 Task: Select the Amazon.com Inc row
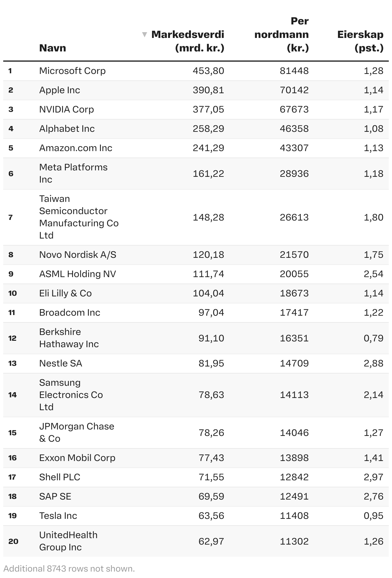click(x=76, y=148)
